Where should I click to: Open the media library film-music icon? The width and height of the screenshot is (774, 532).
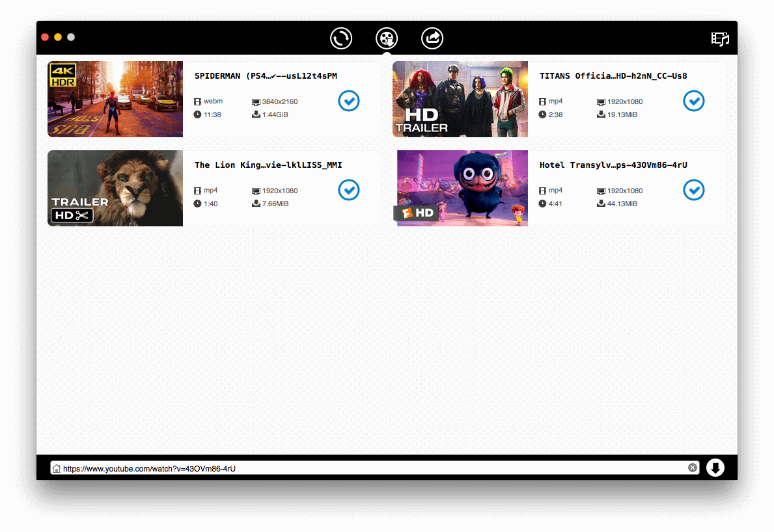pyautogui.click(x=720, y=39)
